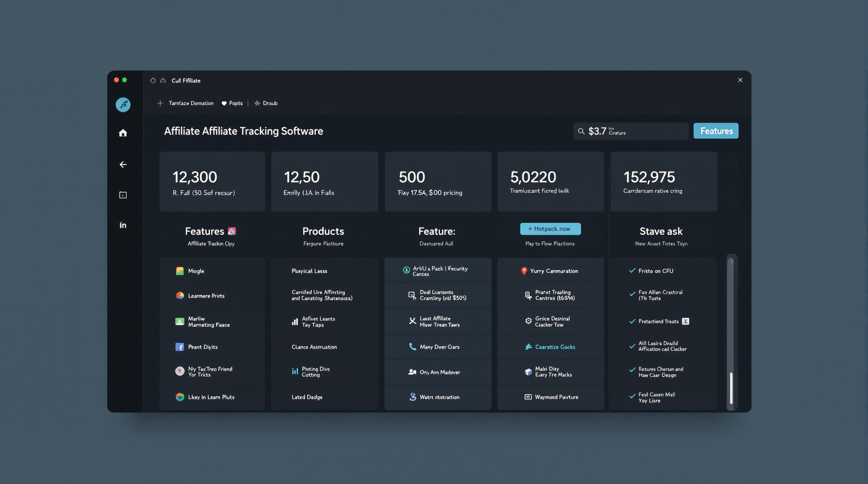
Task: Click the camera icon for Waymozd Pavture
Action: click(528, 397)
